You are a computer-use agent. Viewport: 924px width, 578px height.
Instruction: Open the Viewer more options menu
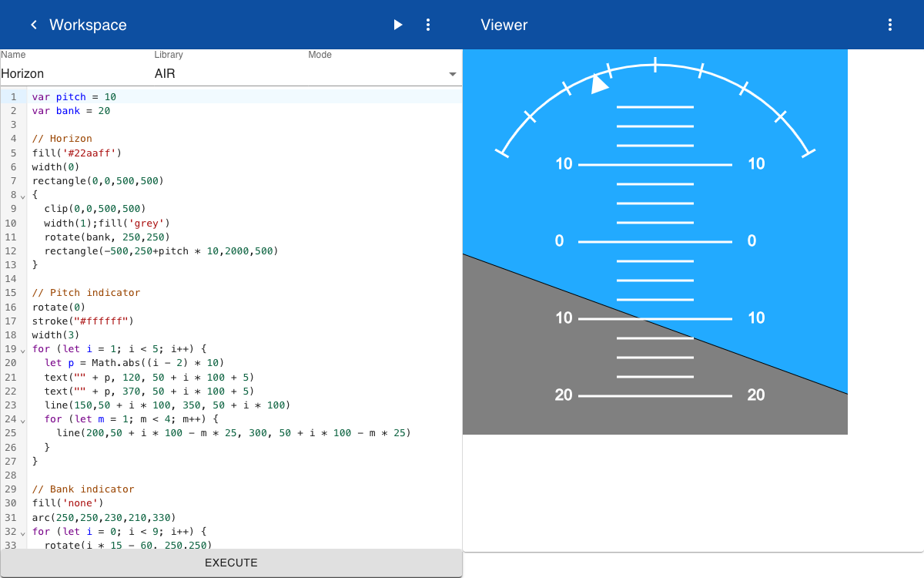click(x=890, y=25)
